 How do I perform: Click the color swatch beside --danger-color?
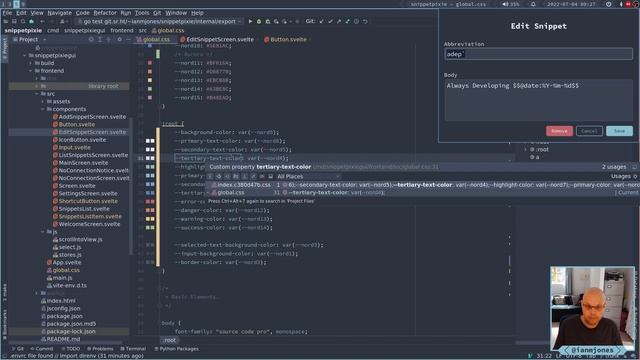150,211
